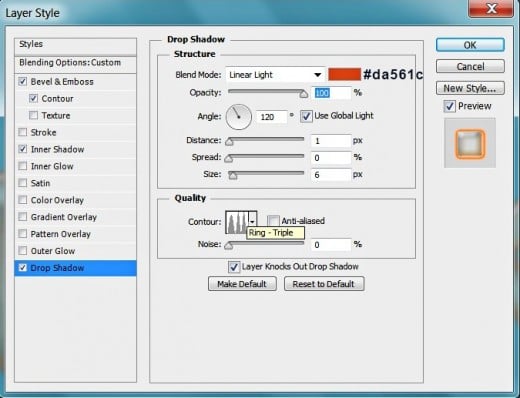Enable the Inner Glow checkbox
The width and height of the screenshot is (520, 398).
tap(23, 166)
